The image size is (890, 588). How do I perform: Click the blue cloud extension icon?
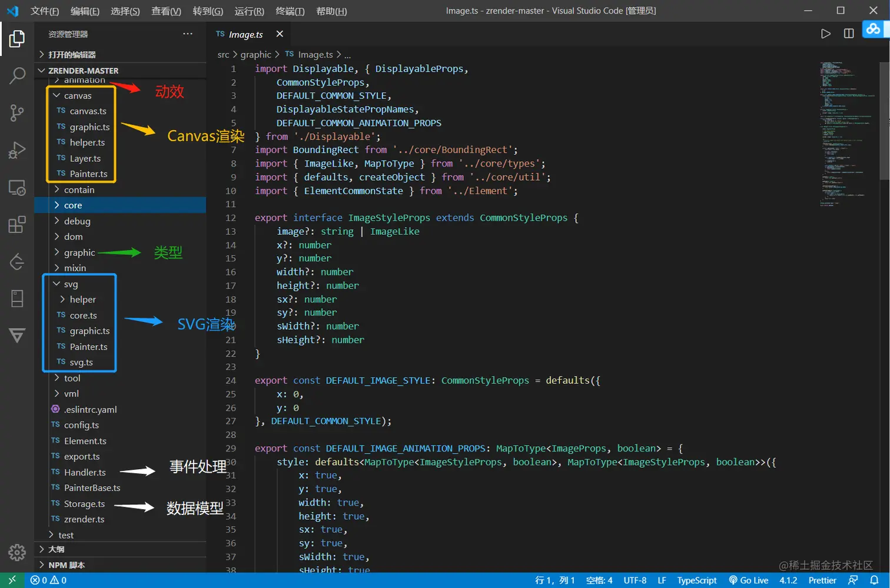(873, 29)
